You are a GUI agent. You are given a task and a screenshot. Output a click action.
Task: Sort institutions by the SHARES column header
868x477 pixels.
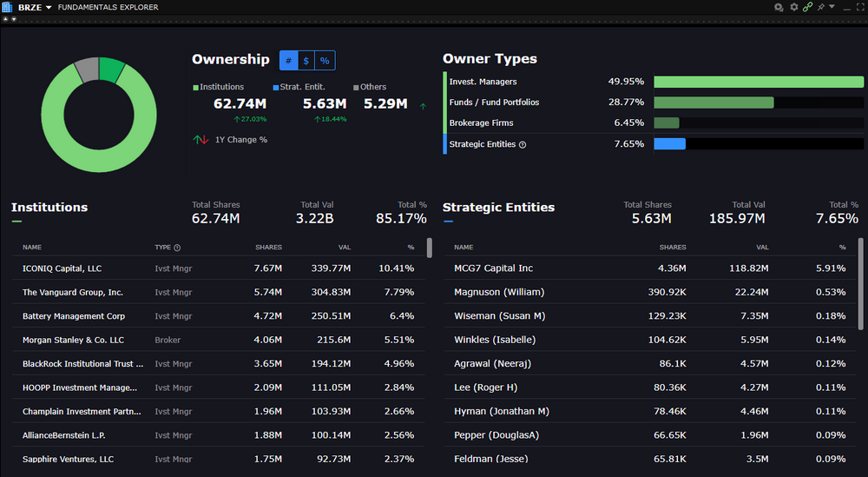coord(268,248)
